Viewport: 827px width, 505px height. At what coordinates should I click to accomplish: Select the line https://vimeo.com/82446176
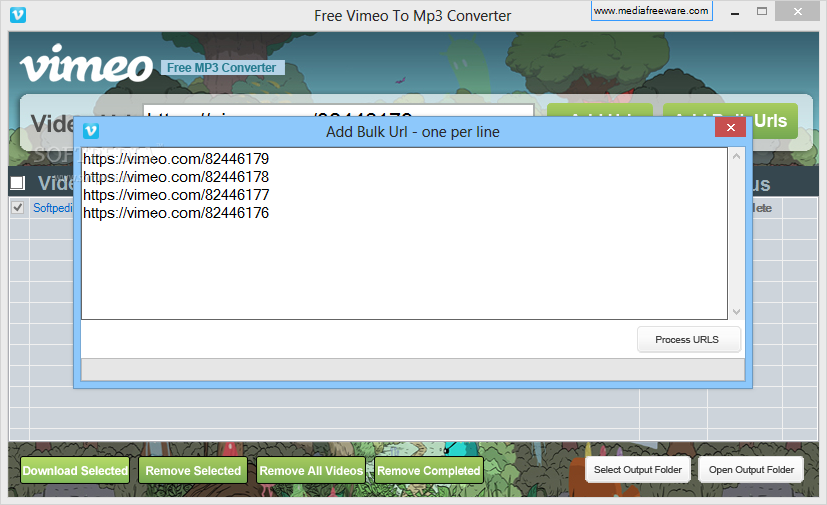click(176, 213)
